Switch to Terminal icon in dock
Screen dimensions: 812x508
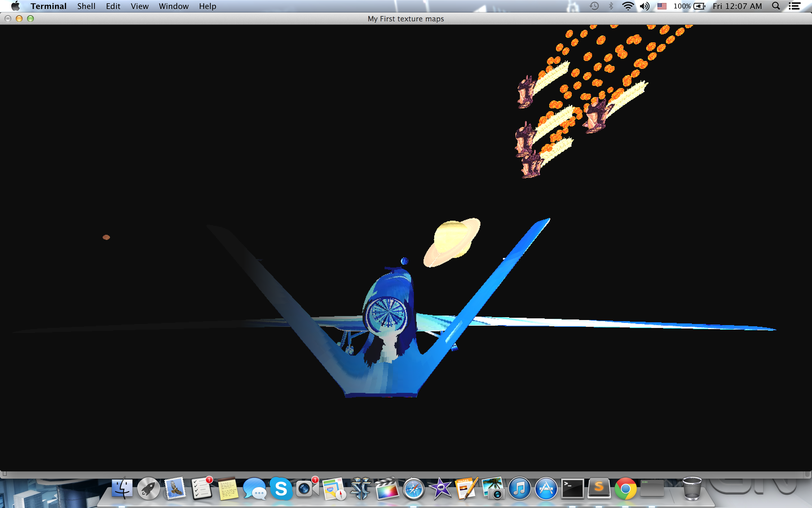pos(572,489)
